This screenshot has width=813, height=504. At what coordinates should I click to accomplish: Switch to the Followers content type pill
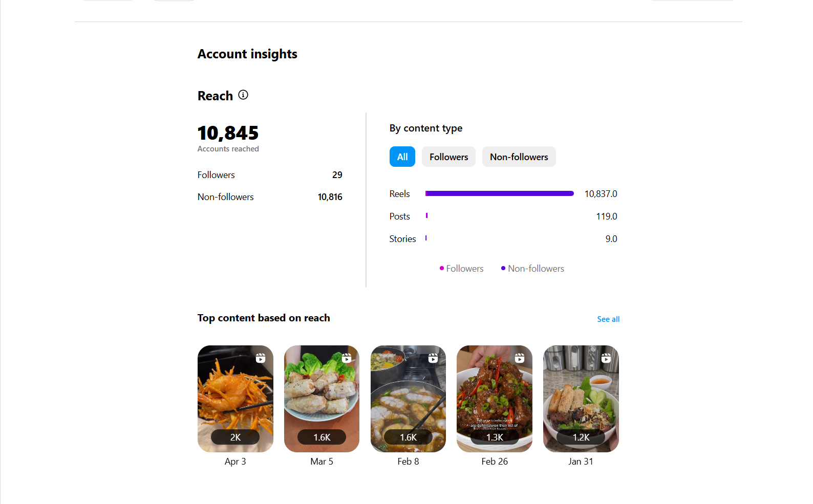pos(448,157)
